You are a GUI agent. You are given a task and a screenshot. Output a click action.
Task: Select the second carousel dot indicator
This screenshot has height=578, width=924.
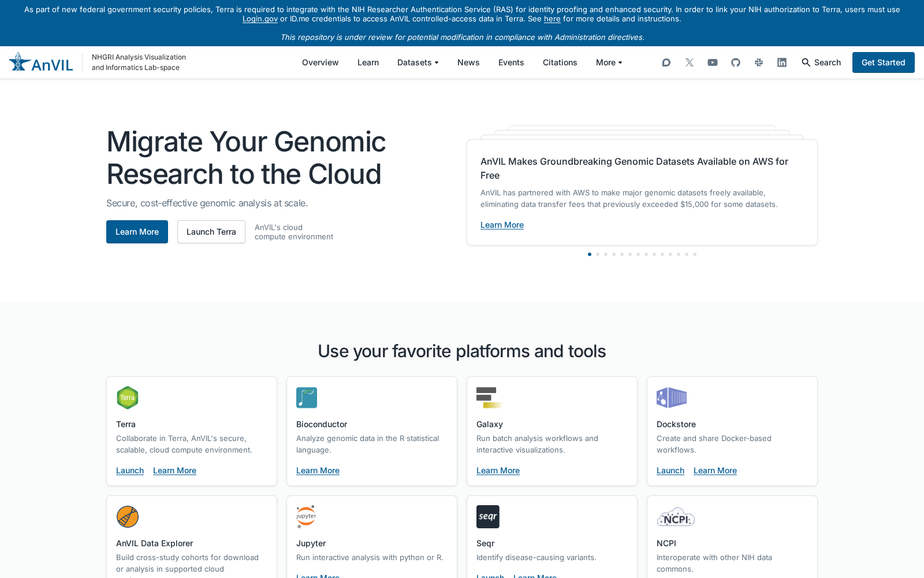[x=598, y=254]
